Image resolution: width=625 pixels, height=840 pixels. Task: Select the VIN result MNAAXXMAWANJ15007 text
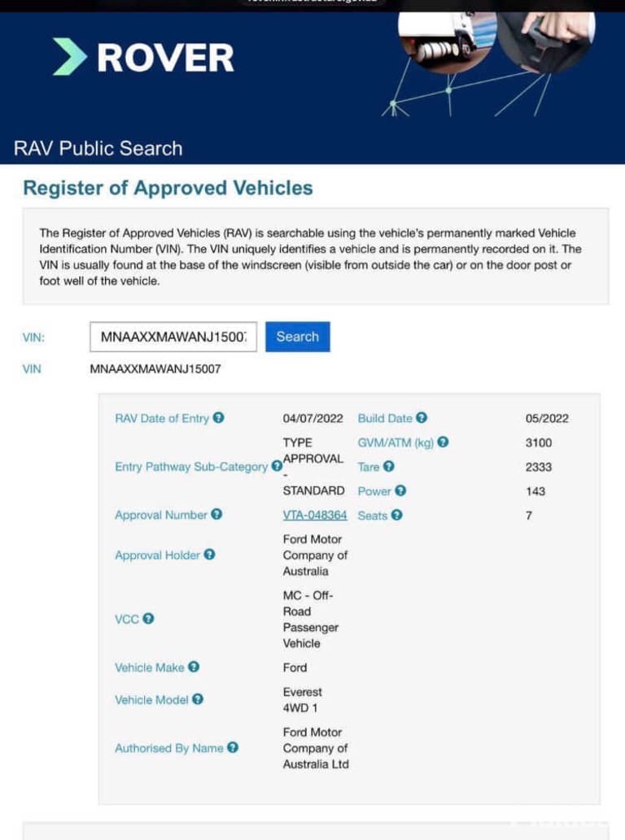point(155,368)
